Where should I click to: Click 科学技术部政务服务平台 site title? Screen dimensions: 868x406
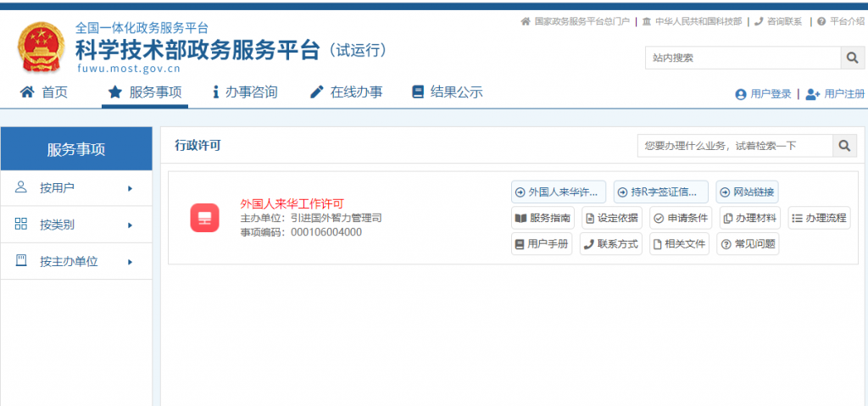tap(198, 50)
